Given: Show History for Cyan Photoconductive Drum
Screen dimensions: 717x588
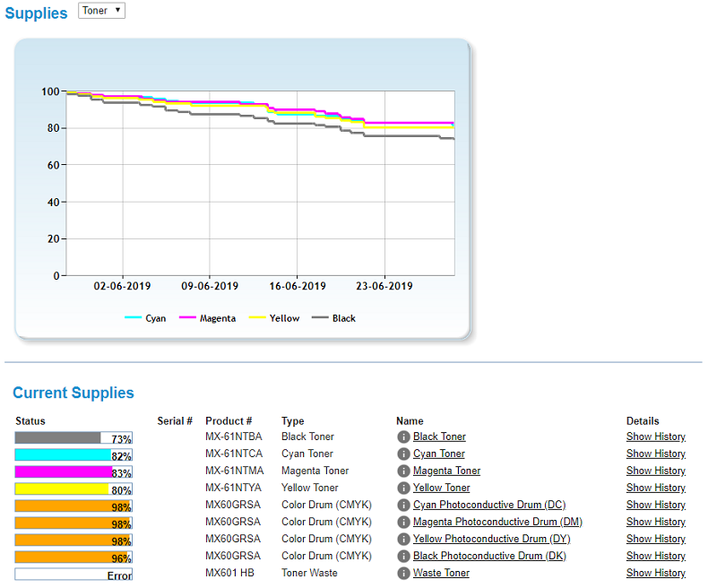Looking at the screenshot, I should 655,506.
